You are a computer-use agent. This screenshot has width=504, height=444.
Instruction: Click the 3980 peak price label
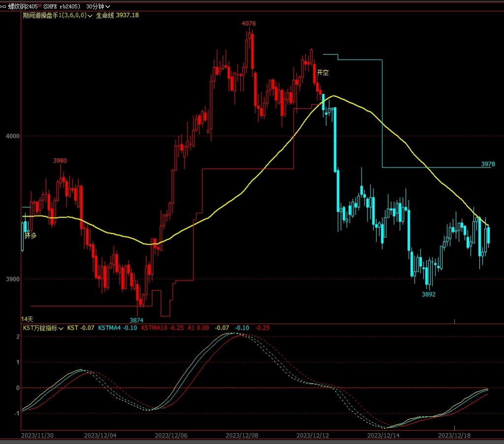pyautogui.click(x=60, y=160)
